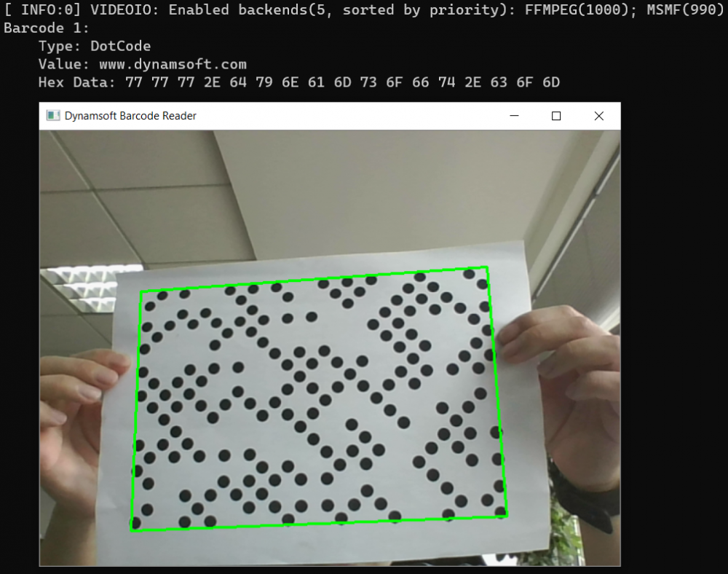Click the minimize icon on the barcode window
Screen dimensions: 728x574
(514, 116)
